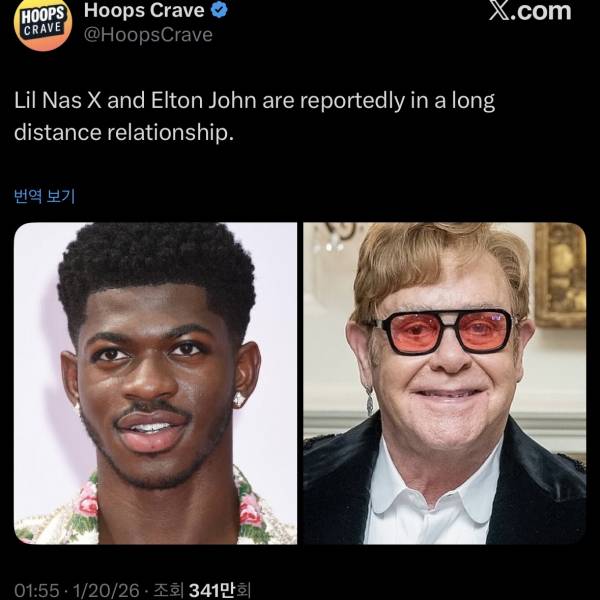Click the "distance relationship." tweet line
The image size is (600, 600).
tap(124, 132)
